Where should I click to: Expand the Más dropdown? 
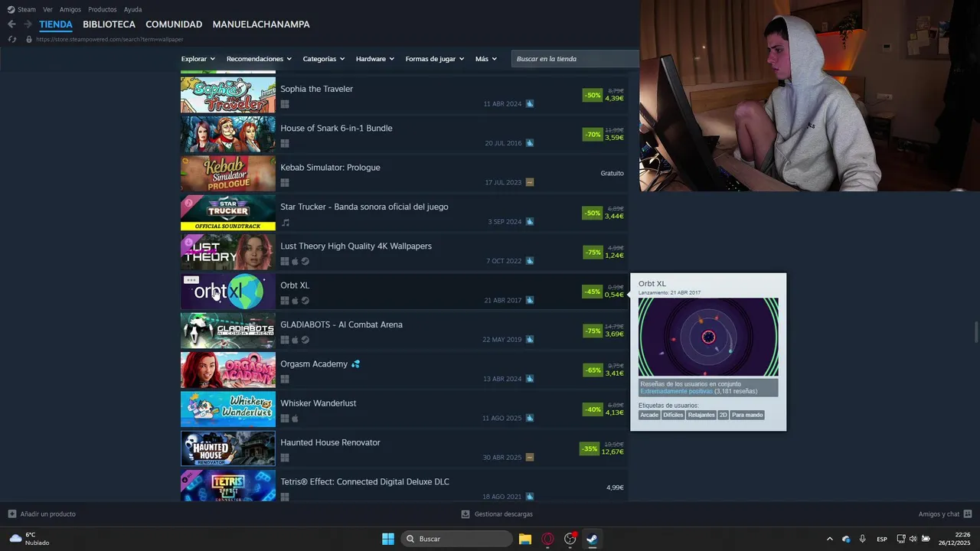click(x=486, y=59)
